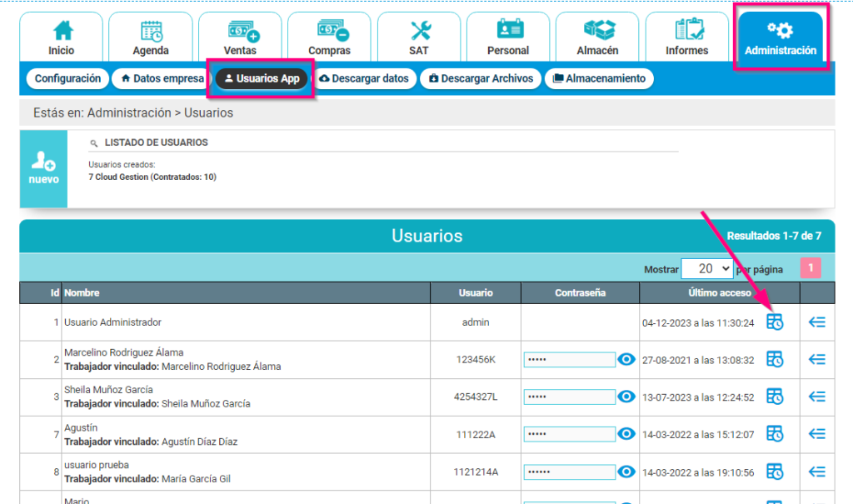Open the Ventas module icon

pos(240,32)
